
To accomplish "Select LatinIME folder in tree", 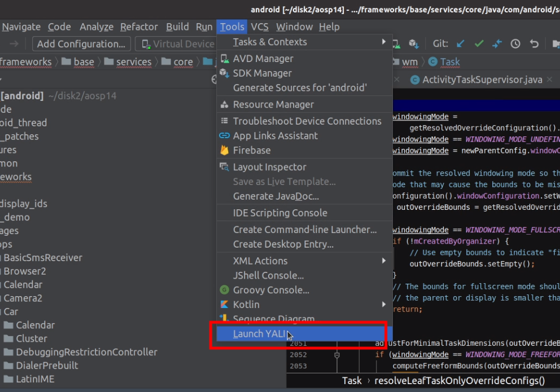I will pyautogui.click(x=29, y=379).
